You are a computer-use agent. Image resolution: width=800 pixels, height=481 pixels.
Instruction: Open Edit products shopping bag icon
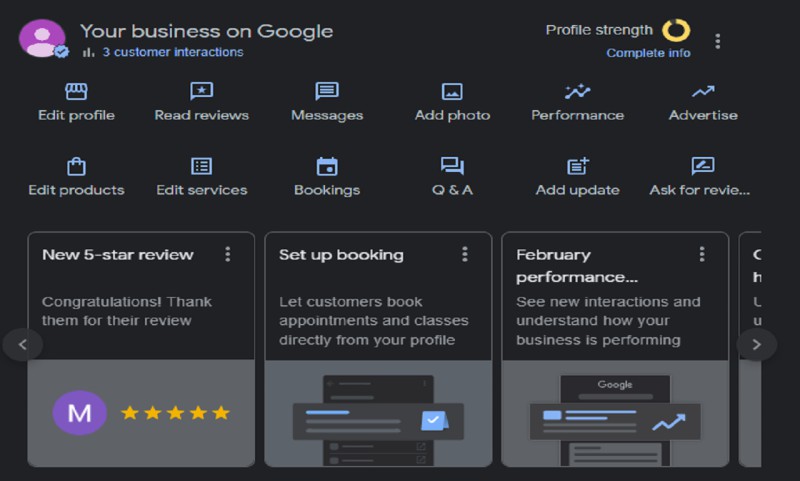click(x=76, y=166)
